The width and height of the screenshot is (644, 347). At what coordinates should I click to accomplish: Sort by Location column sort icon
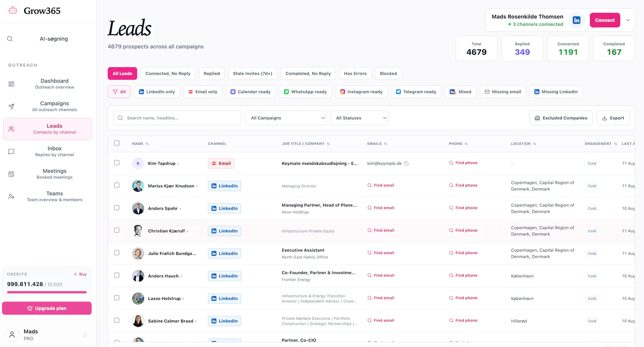click(x=535, y=144)
